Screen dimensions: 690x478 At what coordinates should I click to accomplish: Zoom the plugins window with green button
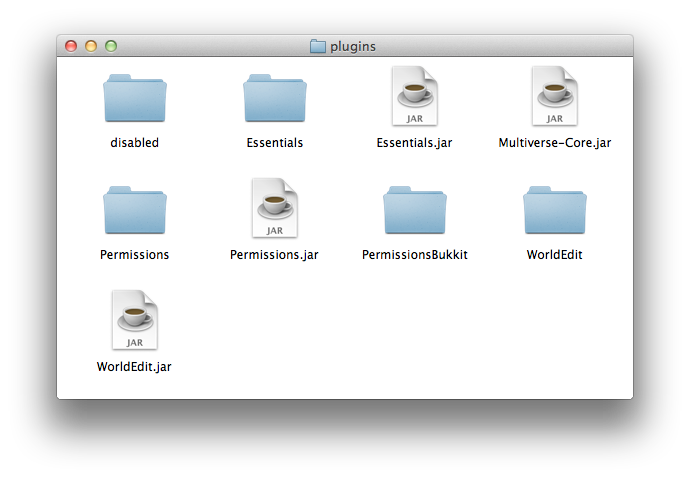coord(111,46)
